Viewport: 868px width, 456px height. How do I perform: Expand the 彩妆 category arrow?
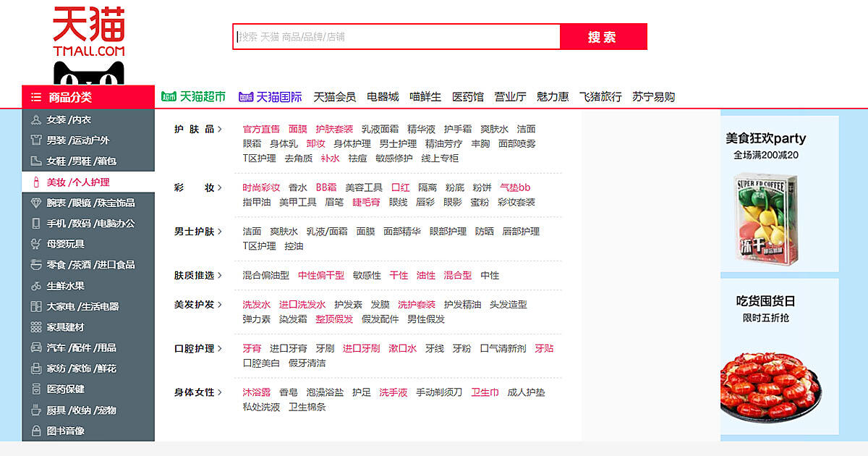[219, 187]
